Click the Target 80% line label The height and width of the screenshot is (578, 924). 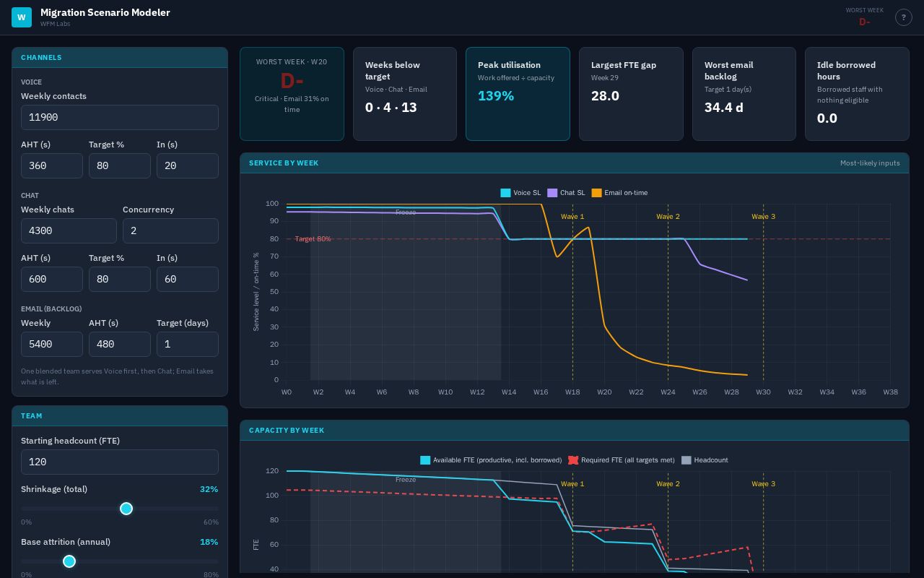313,239
